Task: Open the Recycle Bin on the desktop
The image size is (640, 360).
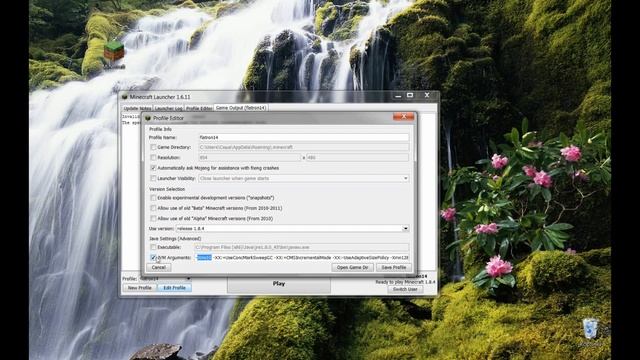Action: (x=590, y=329)
